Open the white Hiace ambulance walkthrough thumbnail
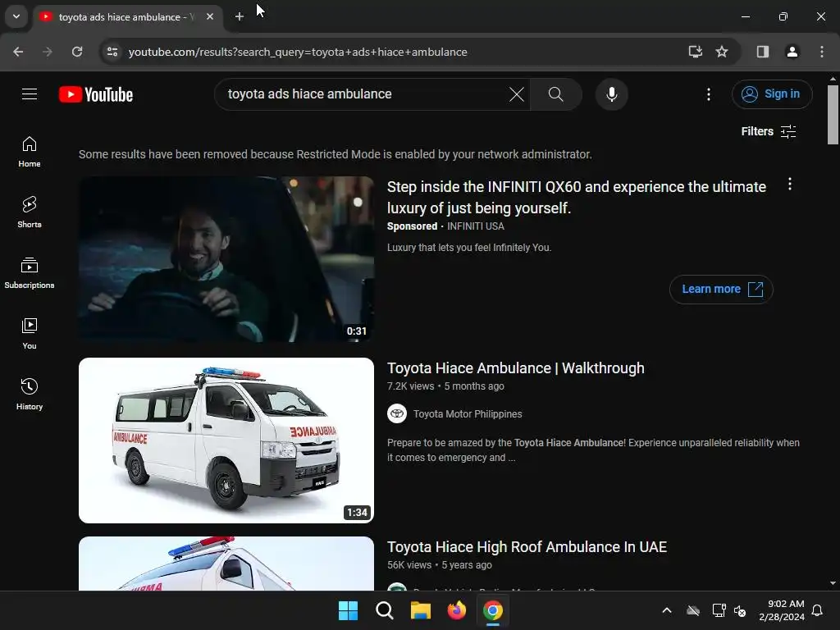This screenshot has width=840, height=630. (x=226, y=441)
